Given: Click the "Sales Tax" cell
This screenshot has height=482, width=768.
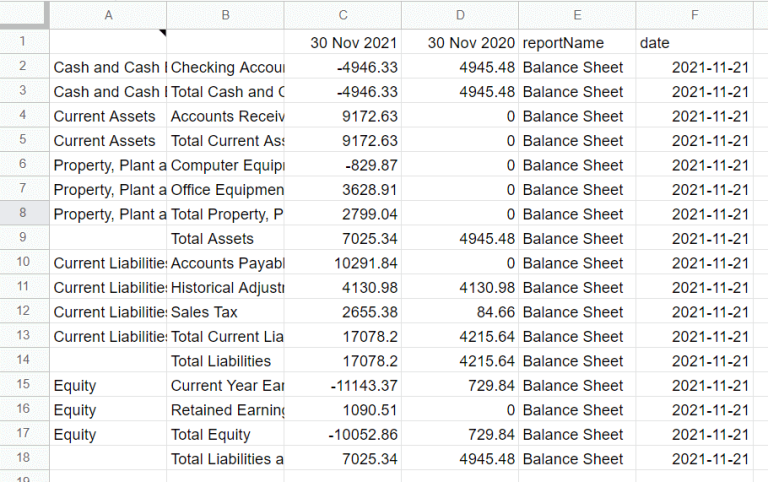Looking at the screenshot, I should 225,312.
